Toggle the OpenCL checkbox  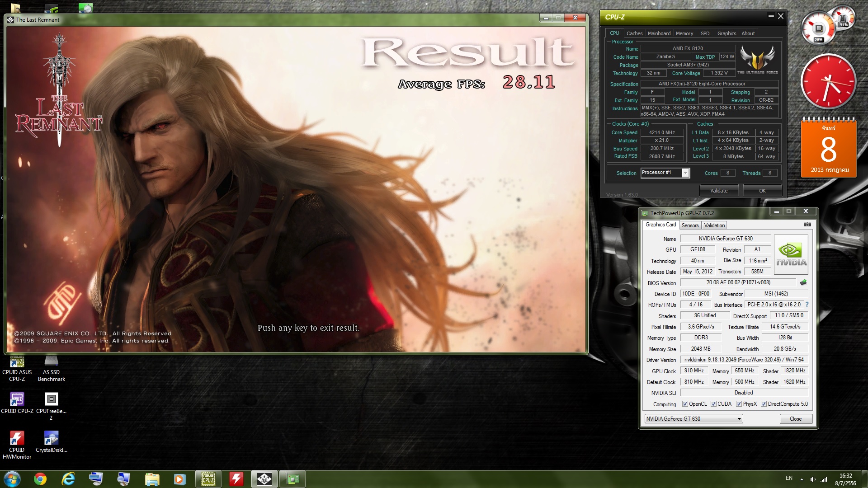tap(685, 404)
